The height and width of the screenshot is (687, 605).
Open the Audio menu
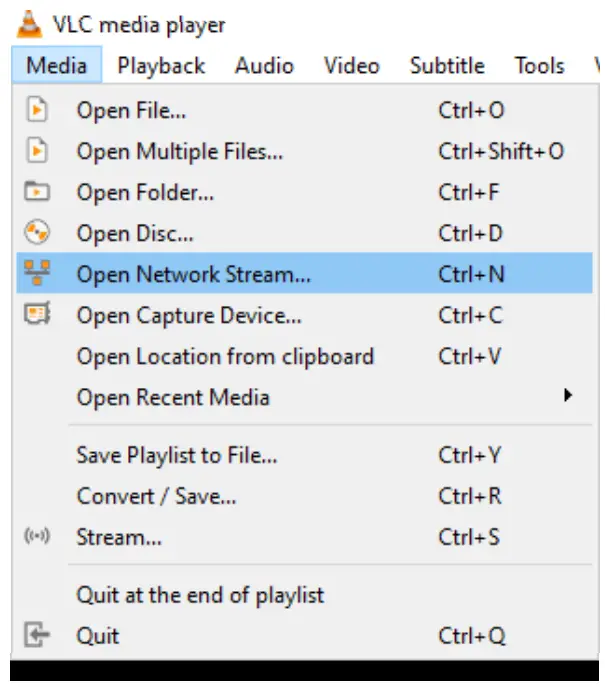[x=264, y=66]
